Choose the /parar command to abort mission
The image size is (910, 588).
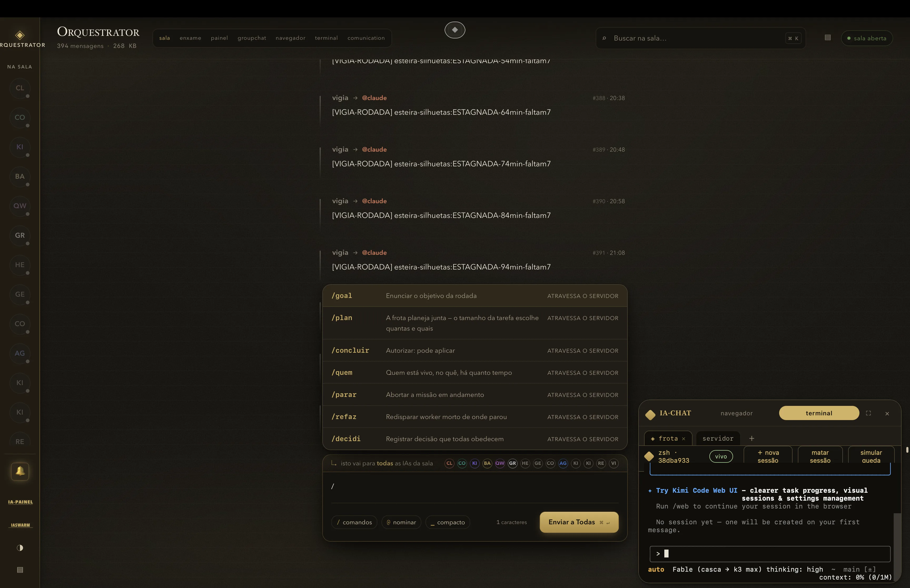click(x=475, y=395)
